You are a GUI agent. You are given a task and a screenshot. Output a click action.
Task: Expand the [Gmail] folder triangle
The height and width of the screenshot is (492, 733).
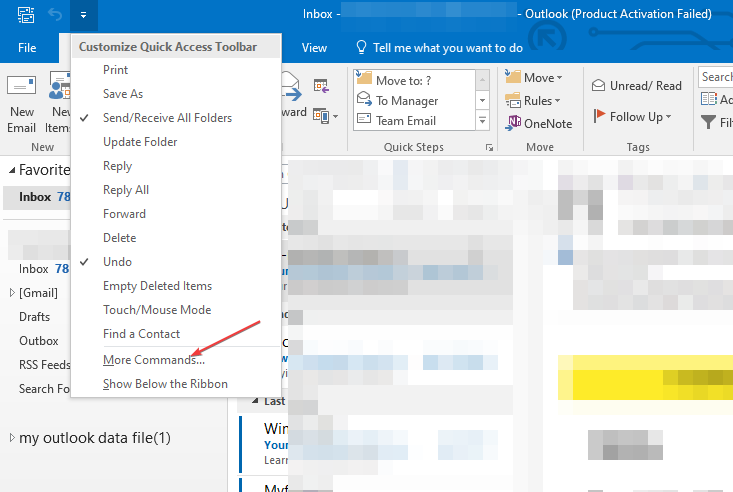(12, 293)
